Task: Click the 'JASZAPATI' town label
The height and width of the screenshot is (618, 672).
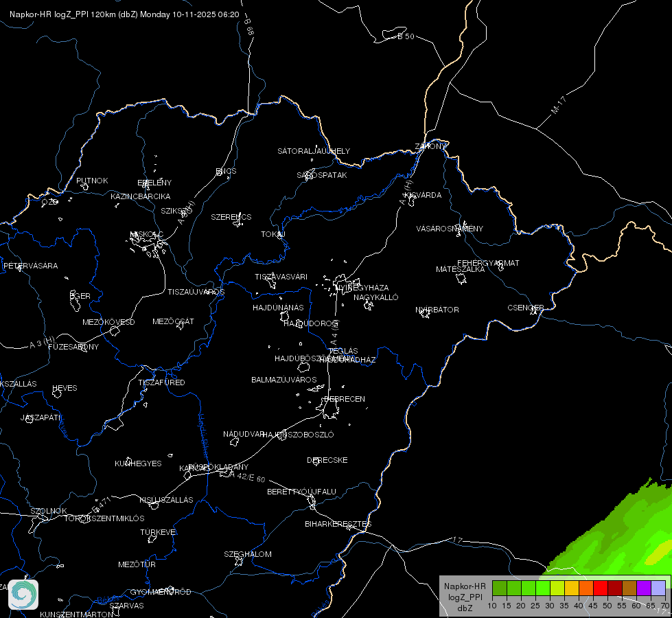Action: [x=40, y=417]
